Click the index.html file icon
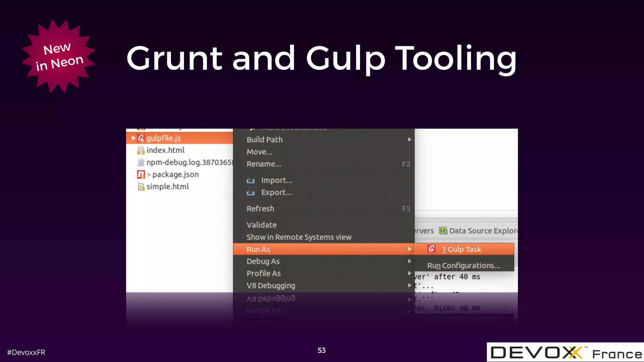The image size is (644, 362). pos(141,151)
